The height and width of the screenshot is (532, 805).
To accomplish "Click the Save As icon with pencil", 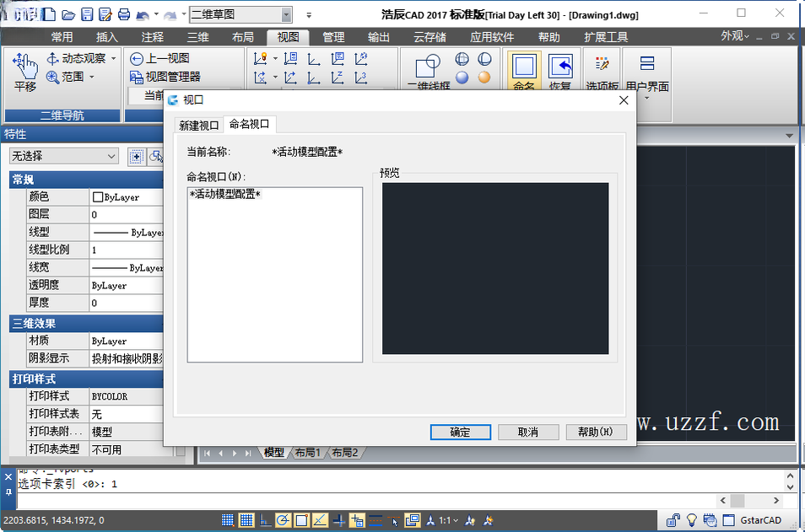I will pos(105,14).
